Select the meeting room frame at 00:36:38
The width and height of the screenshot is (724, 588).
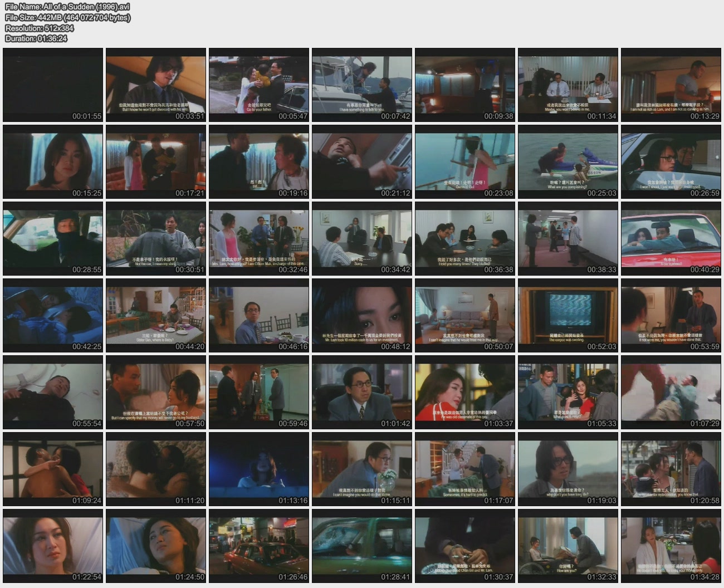point(464,238)
